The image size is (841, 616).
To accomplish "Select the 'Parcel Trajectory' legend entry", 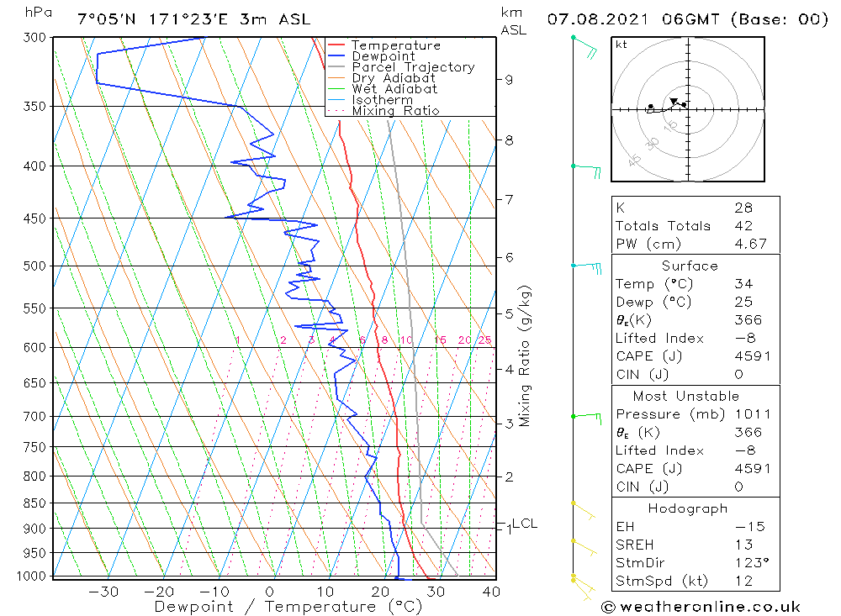I will 413,67.
